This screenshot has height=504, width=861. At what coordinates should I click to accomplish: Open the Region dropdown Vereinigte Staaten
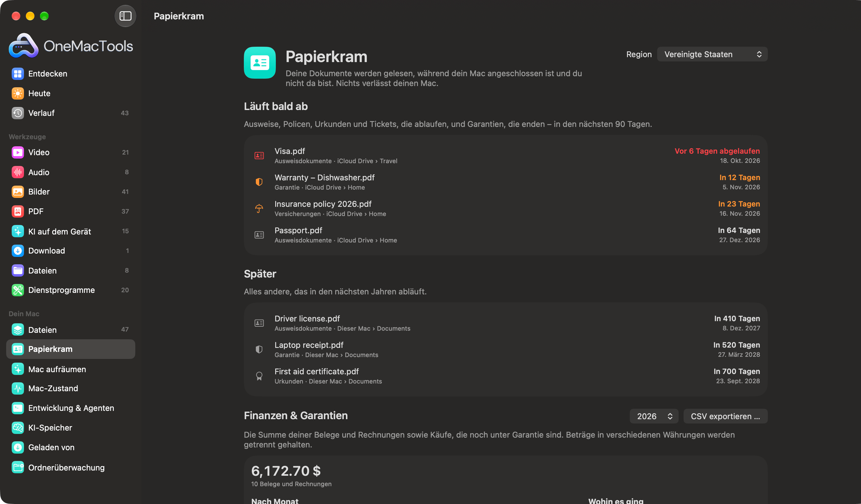712,54
